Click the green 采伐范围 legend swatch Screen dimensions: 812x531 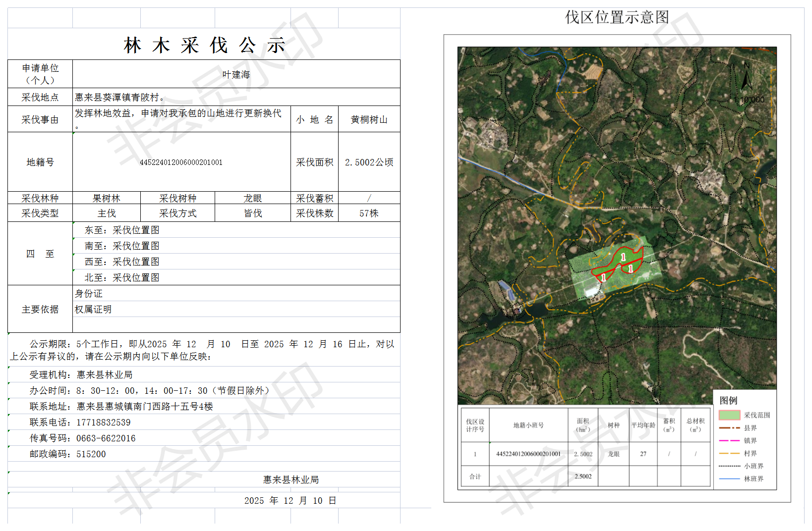click(x=729, y=415)
